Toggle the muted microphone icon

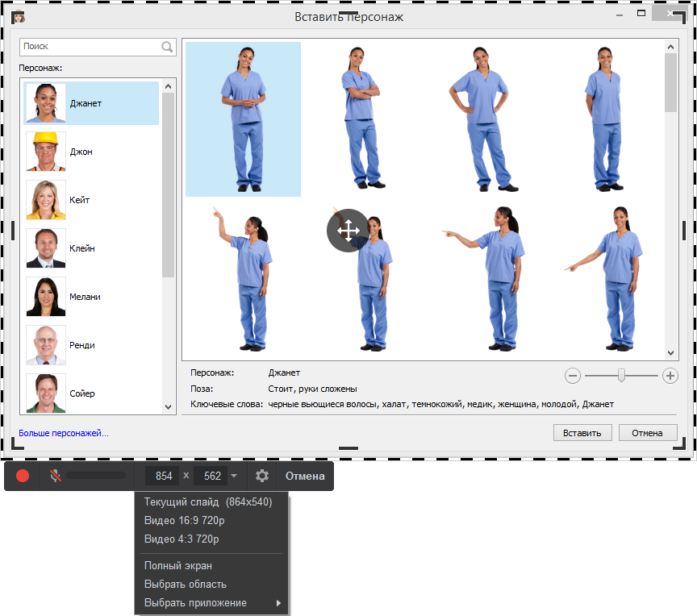point(55,476)
